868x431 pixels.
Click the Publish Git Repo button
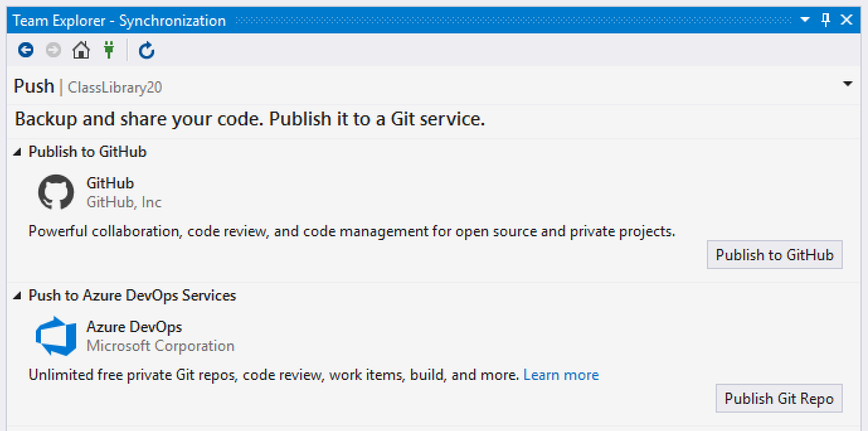779,398
